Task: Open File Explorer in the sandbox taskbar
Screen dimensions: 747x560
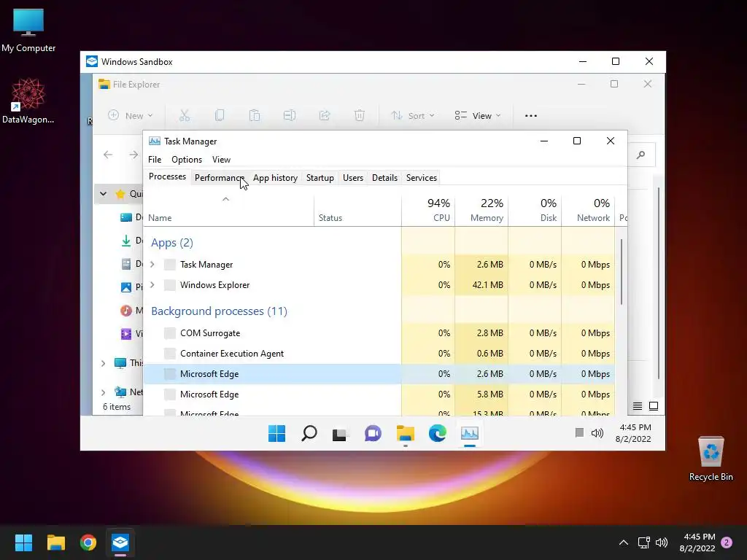Action: point(406,433)
